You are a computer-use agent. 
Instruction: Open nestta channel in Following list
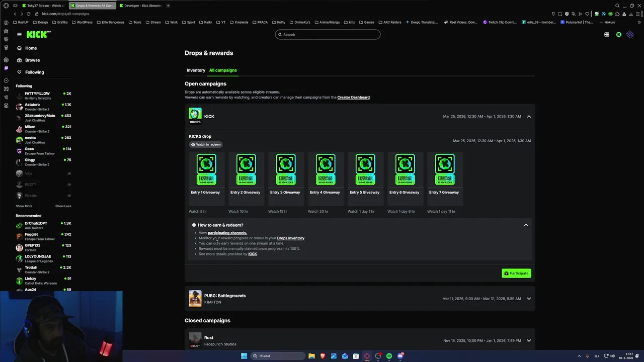click(43, 140)
